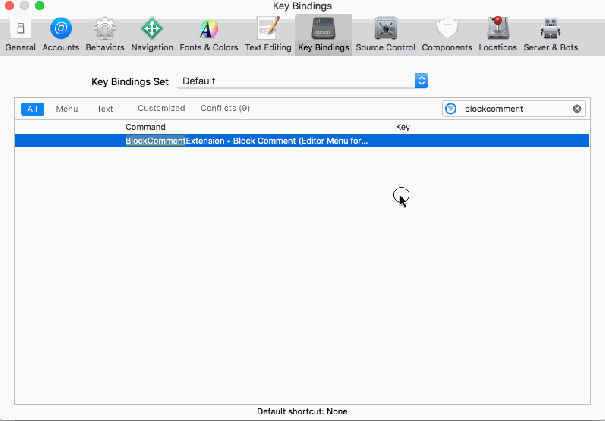Open the Accounts preferences pane
The width and height of the screenshot is (605, 421).
tap(61, 33)
